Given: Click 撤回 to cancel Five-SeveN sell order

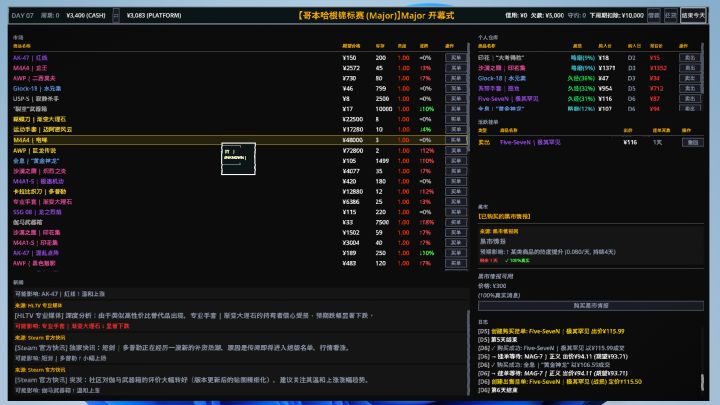Looking at the screenshot, I should 692,142.
